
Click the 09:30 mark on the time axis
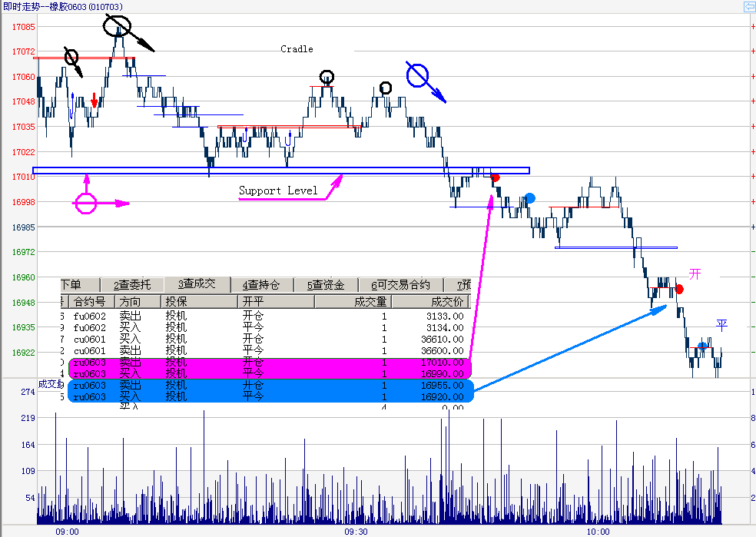click(355, 531)
